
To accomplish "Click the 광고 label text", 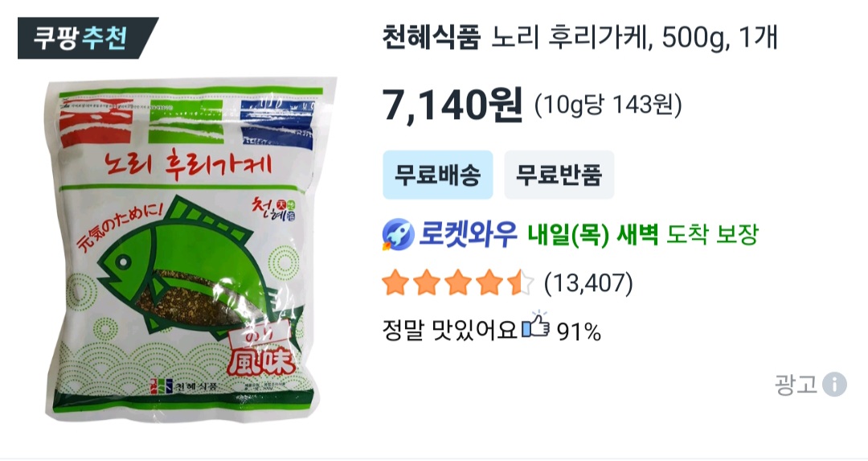I will click(796, 384).
